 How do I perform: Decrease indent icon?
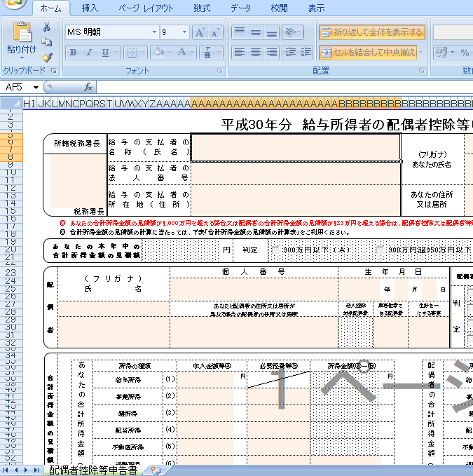pyautogui.click(x=290, y=53)
